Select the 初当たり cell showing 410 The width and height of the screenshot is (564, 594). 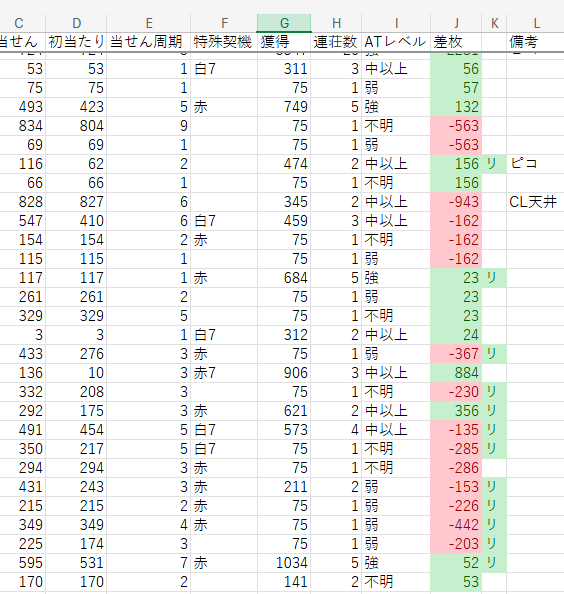click(x=76, y=221)
